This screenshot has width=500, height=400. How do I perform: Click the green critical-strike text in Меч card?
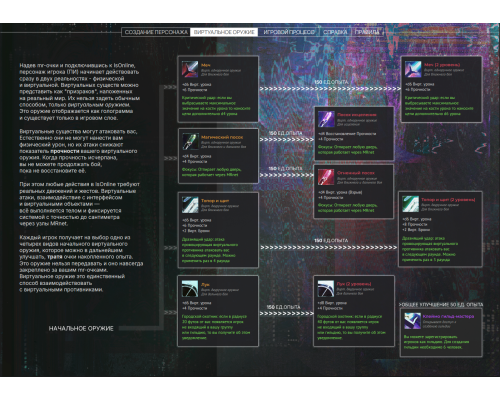click(216, 106)
